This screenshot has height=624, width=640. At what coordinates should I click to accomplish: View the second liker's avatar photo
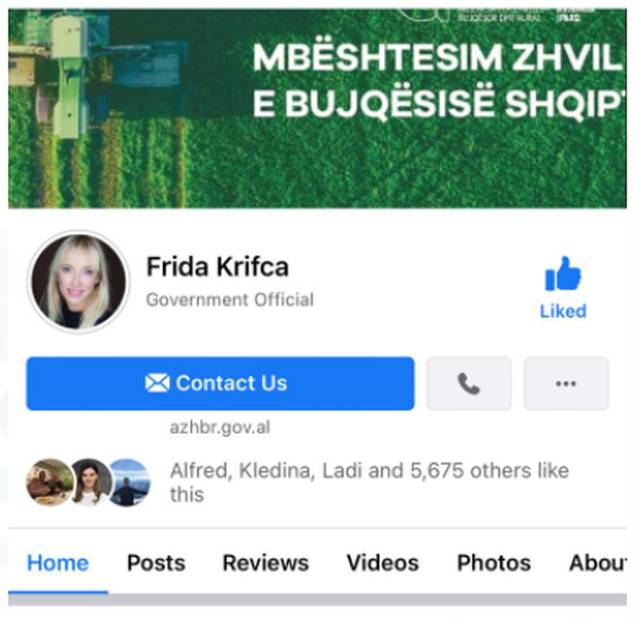click(90, 482)
